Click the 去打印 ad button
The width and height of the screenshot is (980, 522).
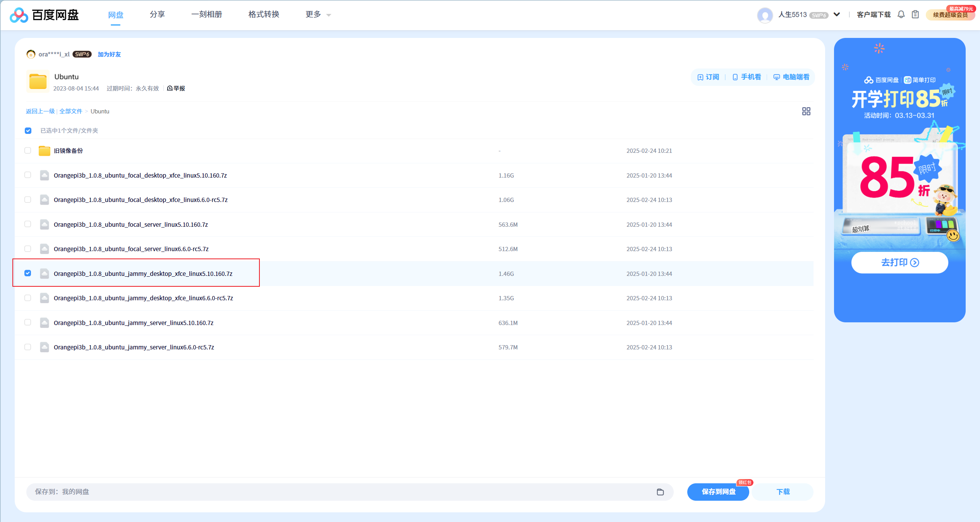899,263
